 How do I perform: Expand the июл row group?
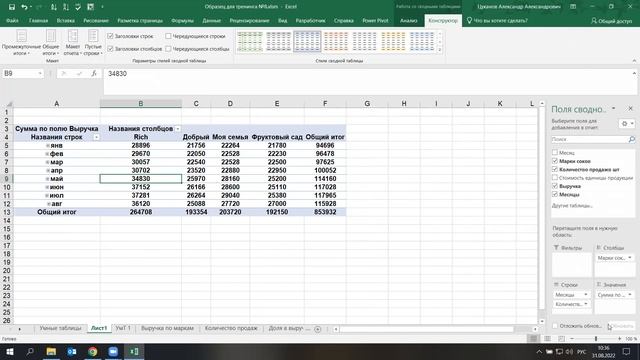point(47,196)
